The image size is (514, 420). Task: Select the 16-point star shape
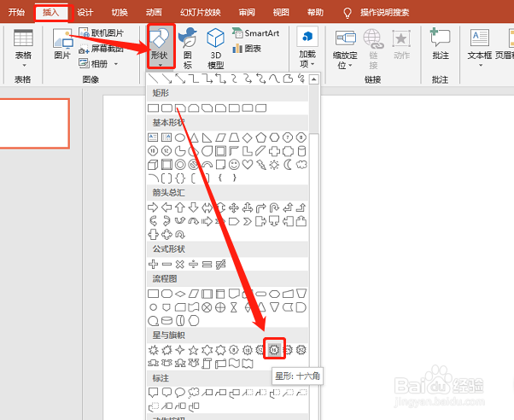click(x=274, y=350)
